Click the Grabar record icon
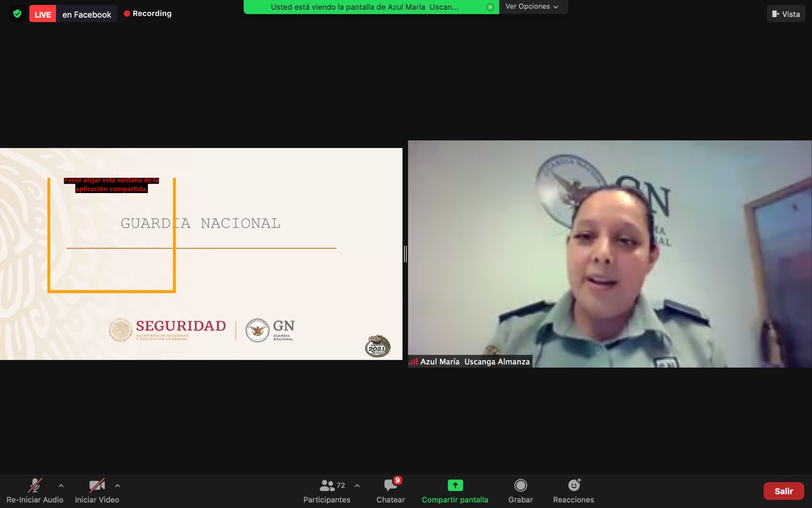Image resolution: width=812 pixels, height=508 pixels. coord(521,485)
